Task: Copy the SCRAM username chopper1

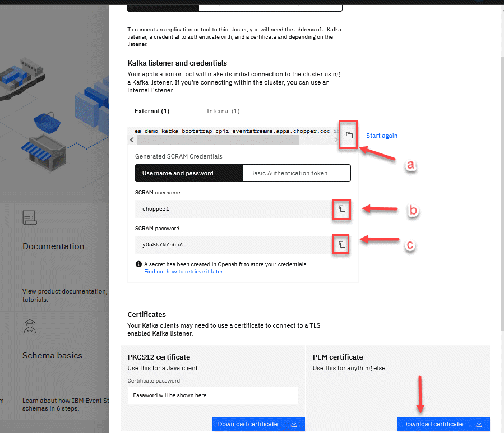Action: click(342, 209)
